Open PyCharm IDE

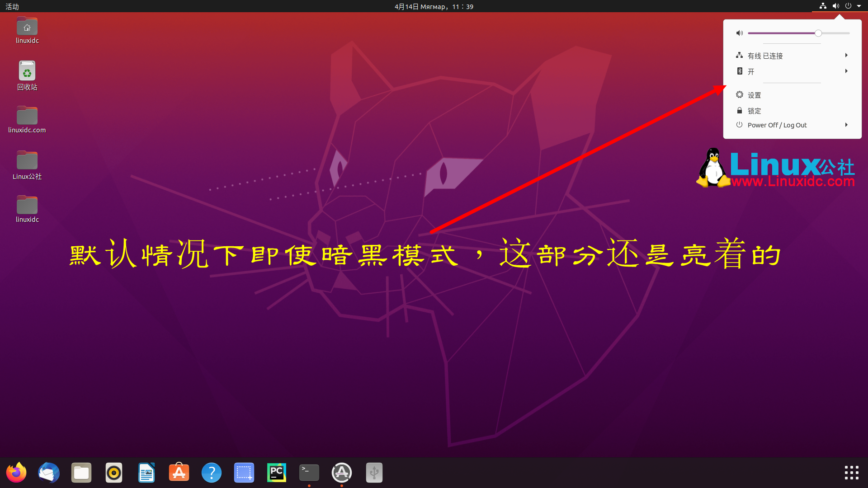[x=276, y=473]
